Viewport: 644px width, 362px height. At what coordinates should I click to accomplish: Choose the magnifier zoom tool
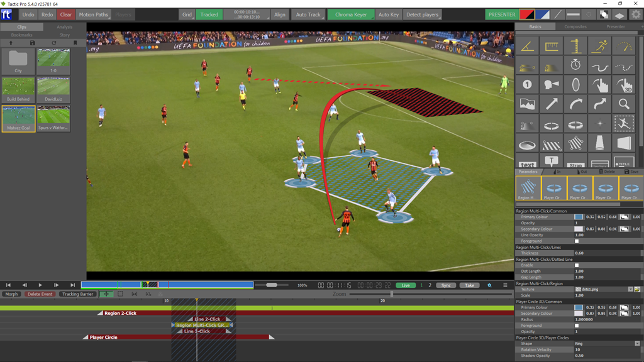pyautogui.click(x=623, y=104)
